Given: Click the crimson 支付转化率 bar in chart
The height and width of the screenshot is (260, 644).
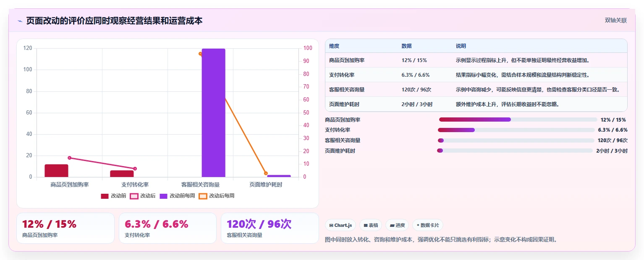Looking at the screenshot, I should point(122,174).
